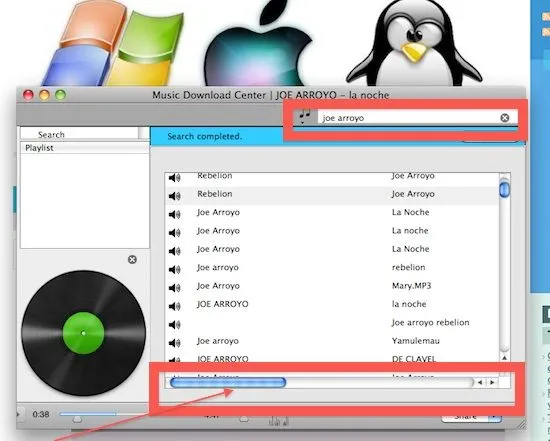This screenshot has height=441, width=550.
Task: Click vertical scrollbar up arrow
Action: [504, 358]
